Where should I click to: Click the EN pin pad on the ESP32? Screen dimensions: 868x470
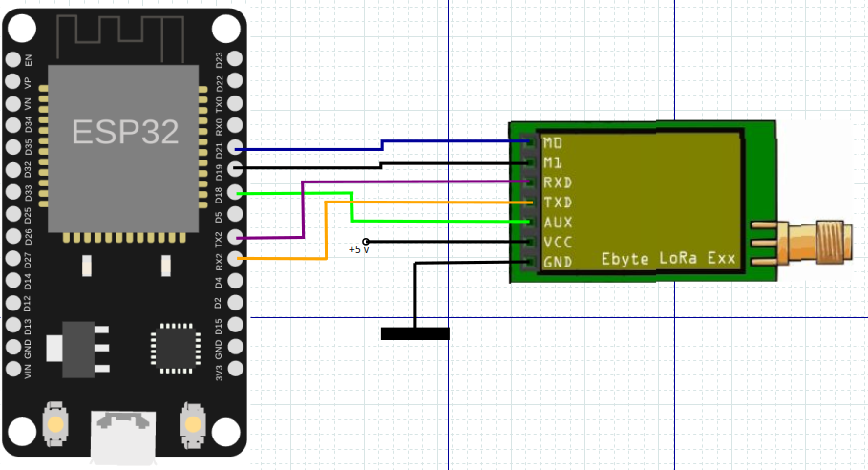(x=12, y=59)
